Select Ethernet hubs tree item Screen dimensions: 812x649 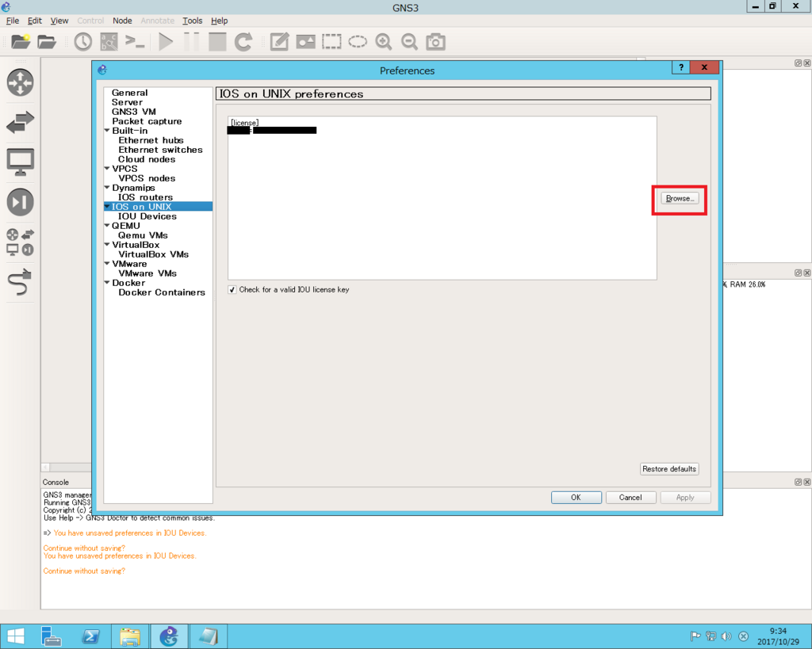(151, 140)
